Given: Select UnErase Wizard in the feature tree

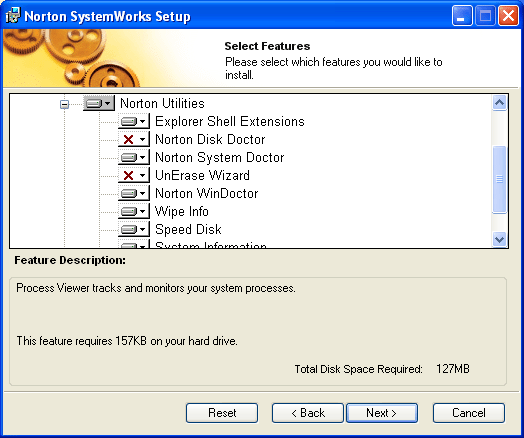Looking at the screenshot, I should pyautogui.click(x=202, y=175).
